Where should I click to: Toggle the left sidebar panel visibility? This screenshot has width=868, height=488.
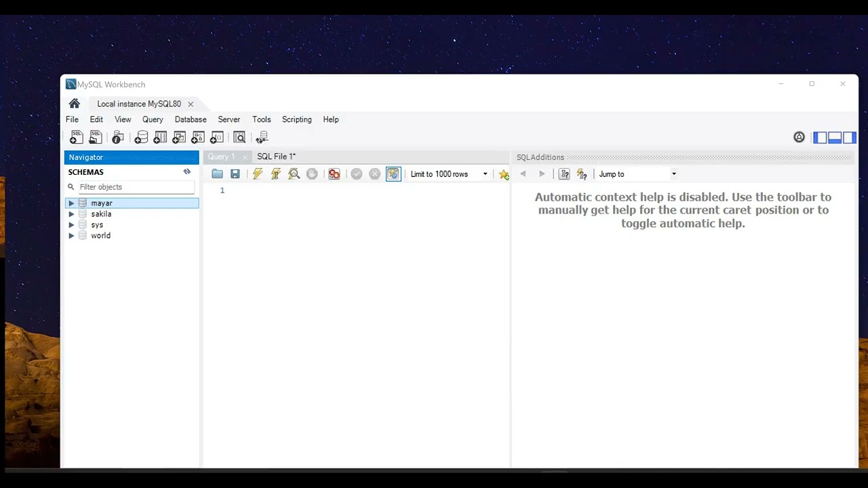click(x=821, y=138)
